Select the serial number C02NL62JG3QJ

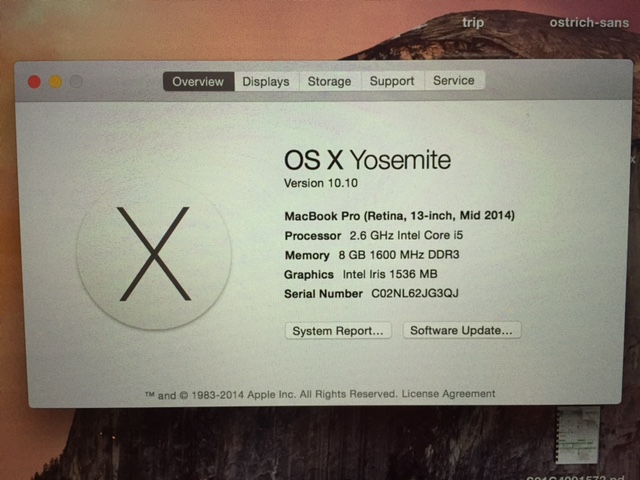coord(415,293)
